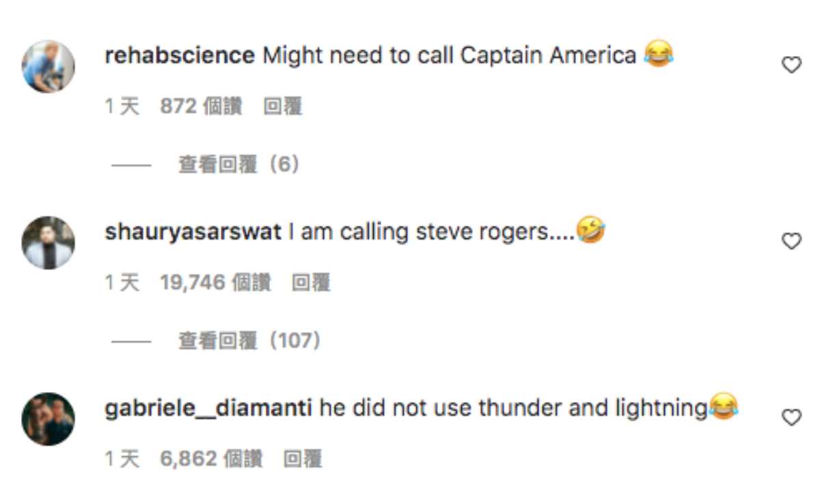This screenshot has width=820, height=504.
Task: Open gabriele__diamanti's avatar photo
Action: (48, 419)
